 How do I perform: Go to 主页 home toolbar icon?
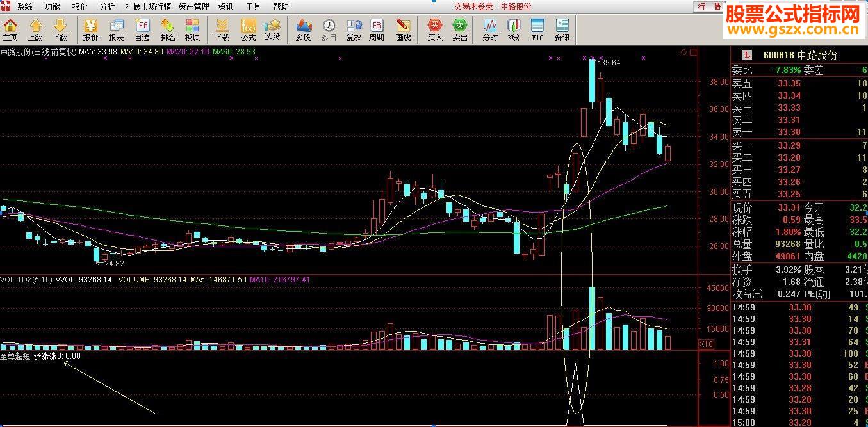click(10, 29)
